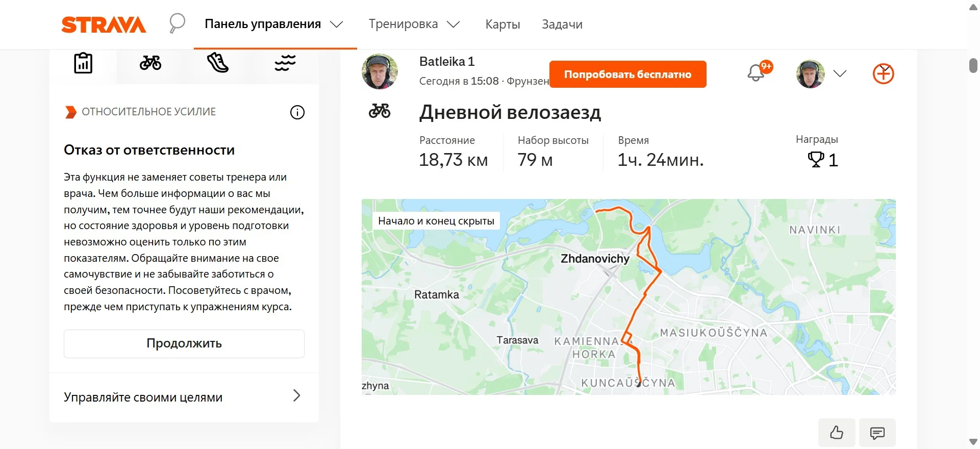Image resolution: width=980 pixels, height=449 pixels.
Task: Click the orange plus upload icon
Action: [883, 74]
